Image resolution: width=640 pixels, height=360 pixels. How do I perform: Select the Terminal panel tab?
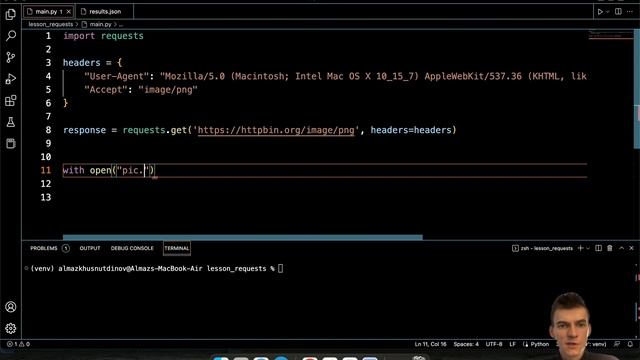click(x=177, y=248)
